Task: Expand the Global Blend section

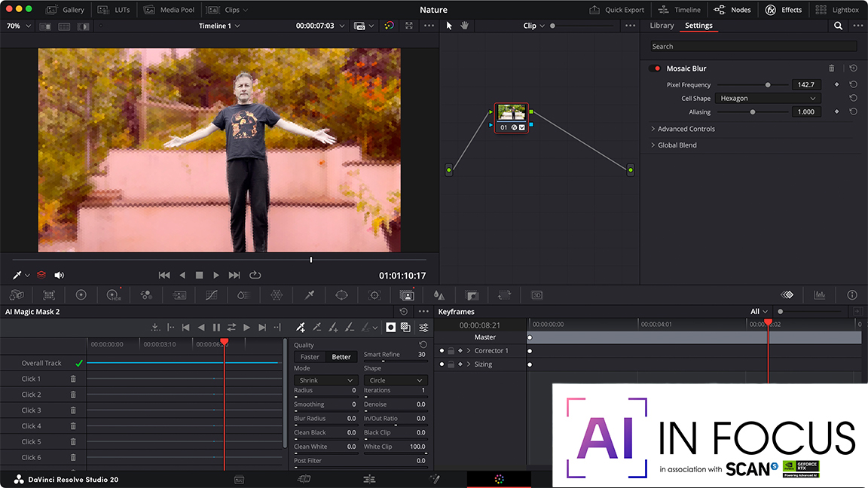Action: [x=674, y=145]
